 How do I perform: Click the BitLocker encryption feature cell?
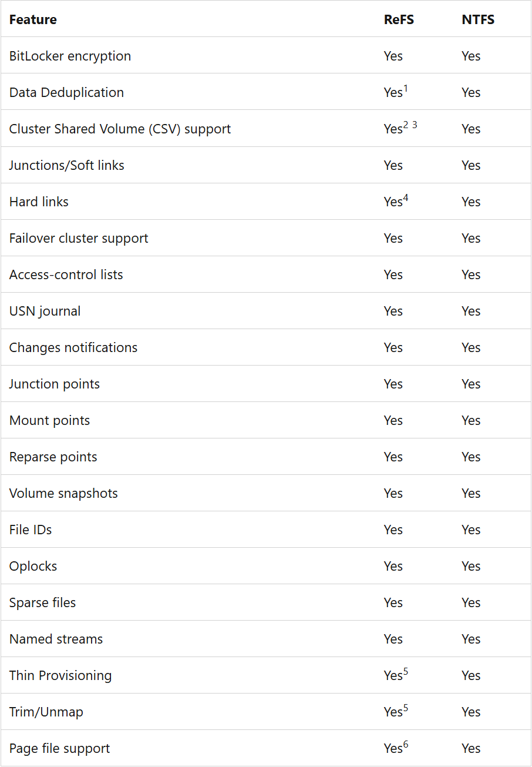70,56
